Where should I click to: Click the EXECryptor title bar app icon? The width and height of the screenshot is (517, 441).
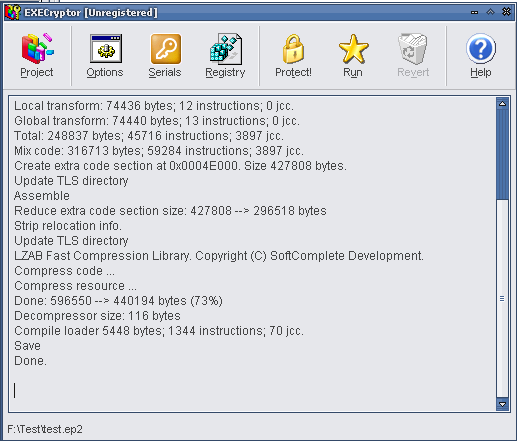pos(13,12)
